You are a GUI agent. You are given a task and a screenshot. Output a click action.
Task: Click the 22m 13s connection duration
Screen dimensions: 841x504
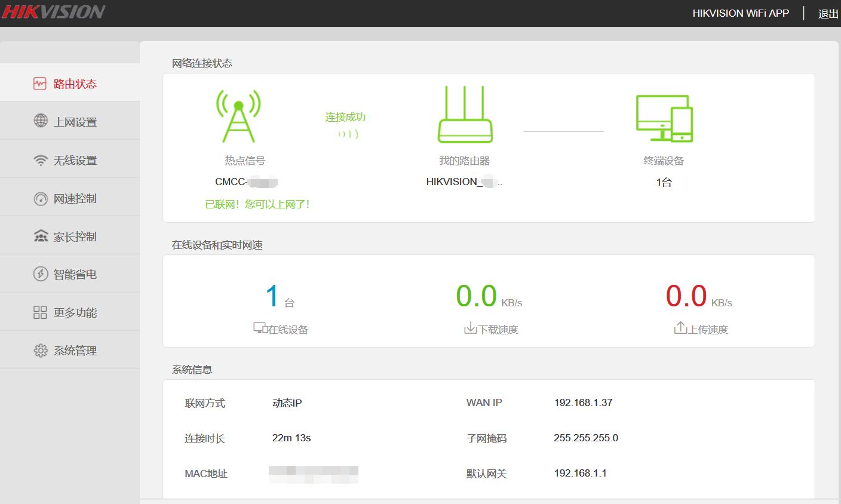tap(291, 438)
